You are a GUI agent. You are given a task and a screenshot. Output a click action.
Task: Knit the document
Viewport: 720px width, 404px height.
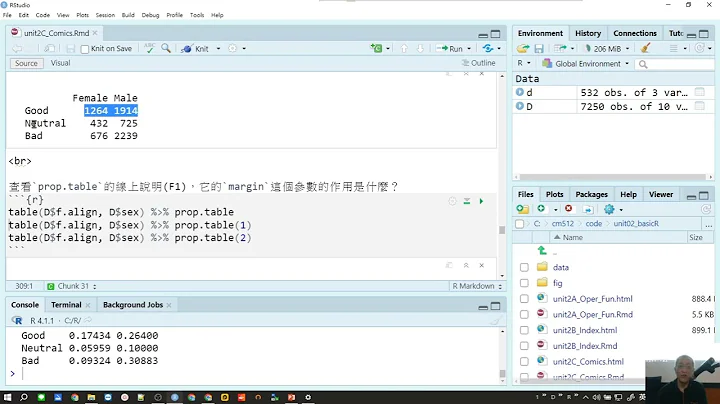pos(195,48)
